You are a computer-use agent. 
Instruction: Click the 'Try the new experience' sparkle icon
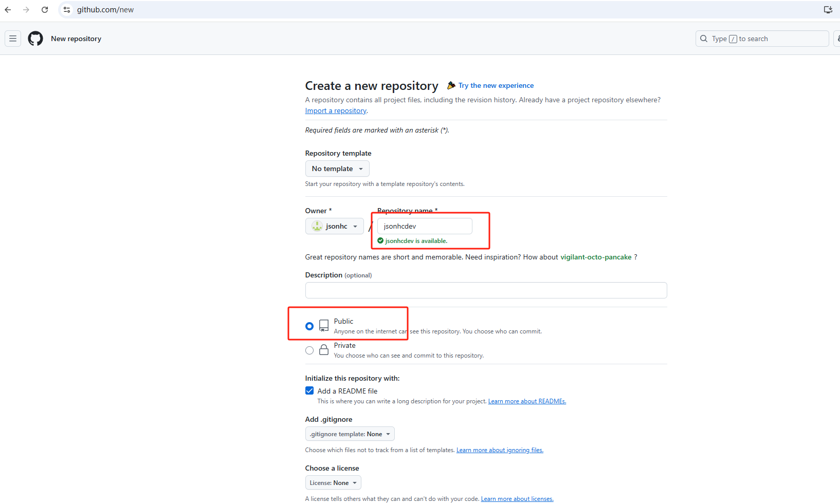click(451, 85)
